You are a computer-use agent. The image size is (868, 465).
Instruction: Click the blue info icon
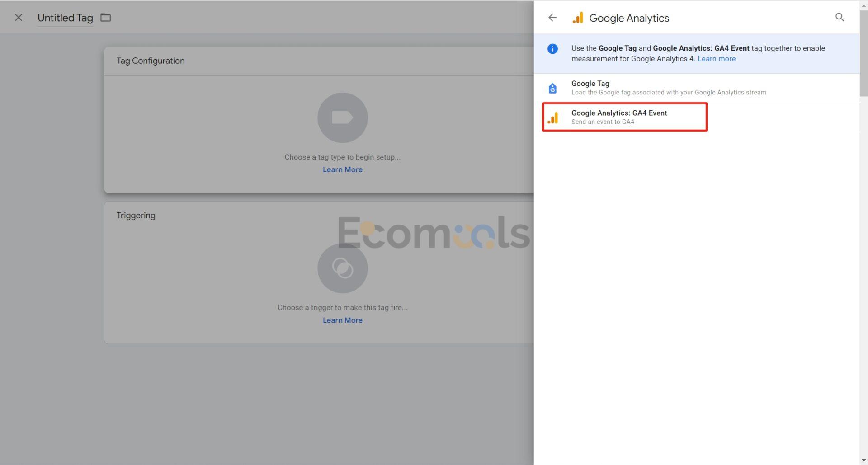552,49
